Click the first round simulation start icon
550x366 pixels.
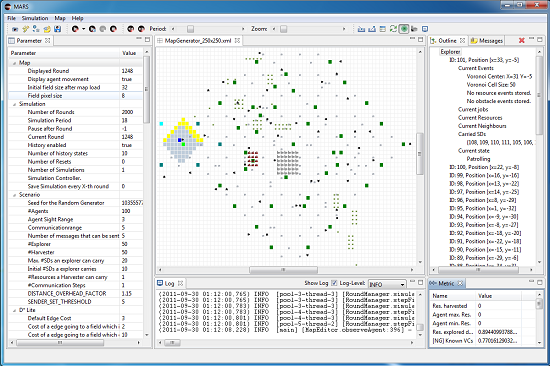(75, 29)
